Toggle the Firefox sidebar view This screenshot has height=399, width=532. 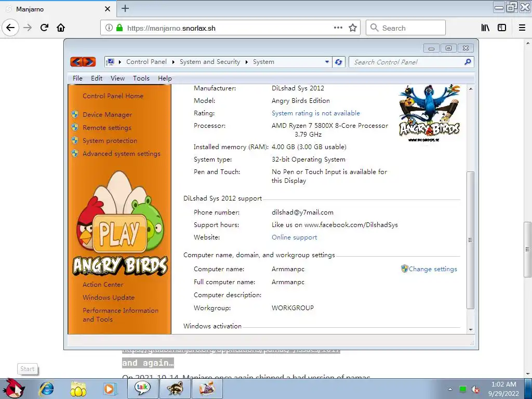pyautogui.click(x=502, y=28)
